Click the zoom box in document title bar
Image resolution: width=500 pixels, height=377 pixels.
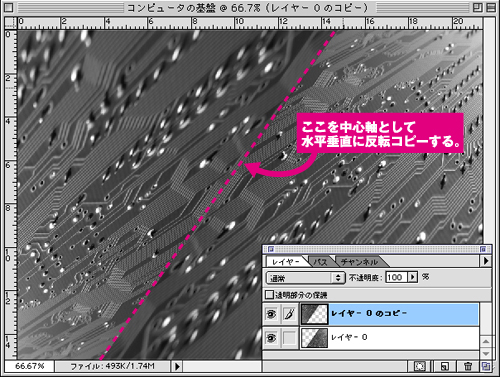478,7
